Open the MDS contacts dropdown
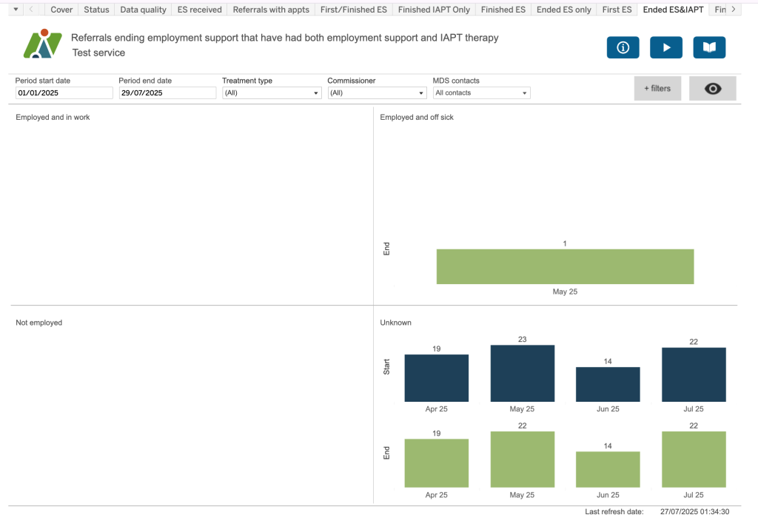 (x=481, y=93)
